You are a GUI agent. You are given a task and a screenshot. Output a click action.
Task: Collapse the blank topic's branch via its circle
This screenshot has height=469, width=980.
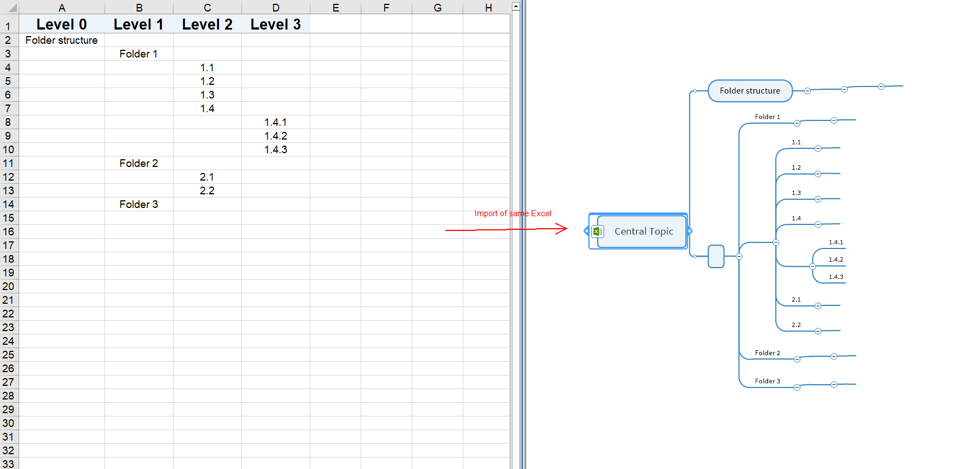[x=739, y=256]
